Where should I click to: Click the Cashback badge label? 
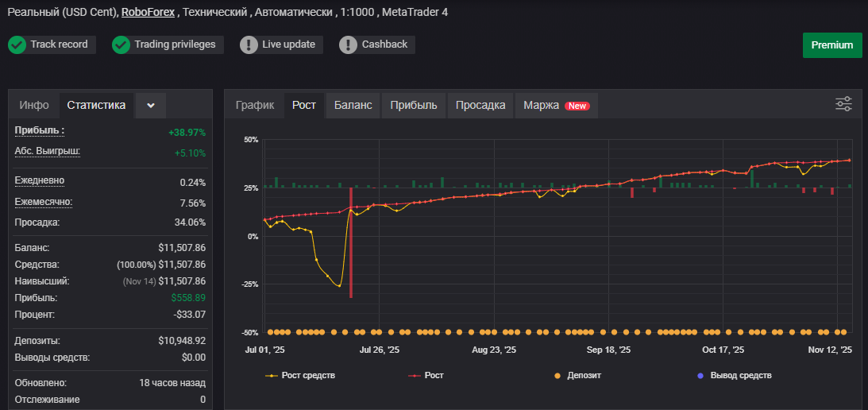pyautogui.click(x=384, y=44)
